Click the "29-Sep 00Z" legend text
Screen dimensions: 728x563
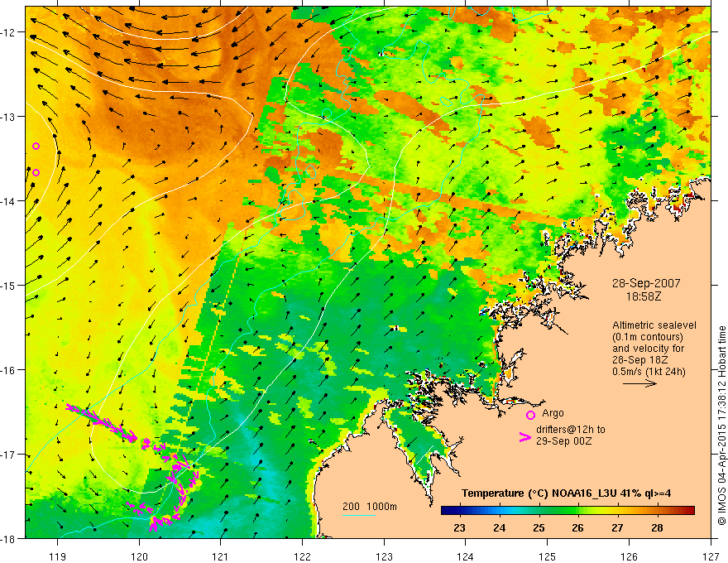[564, 441]
